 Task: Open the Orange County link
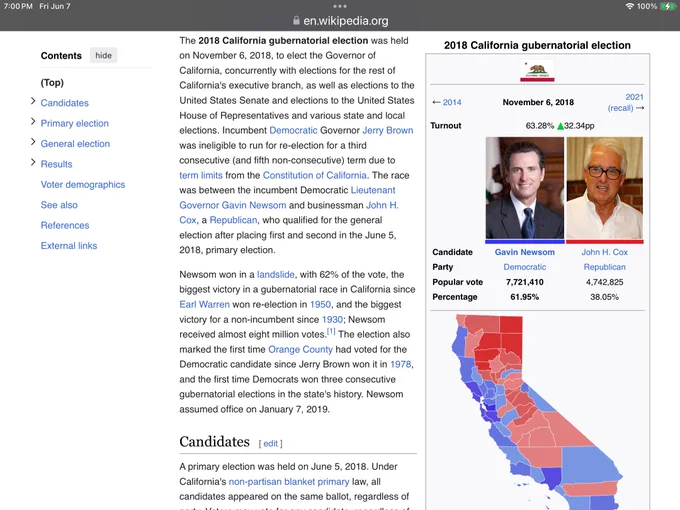300,350
